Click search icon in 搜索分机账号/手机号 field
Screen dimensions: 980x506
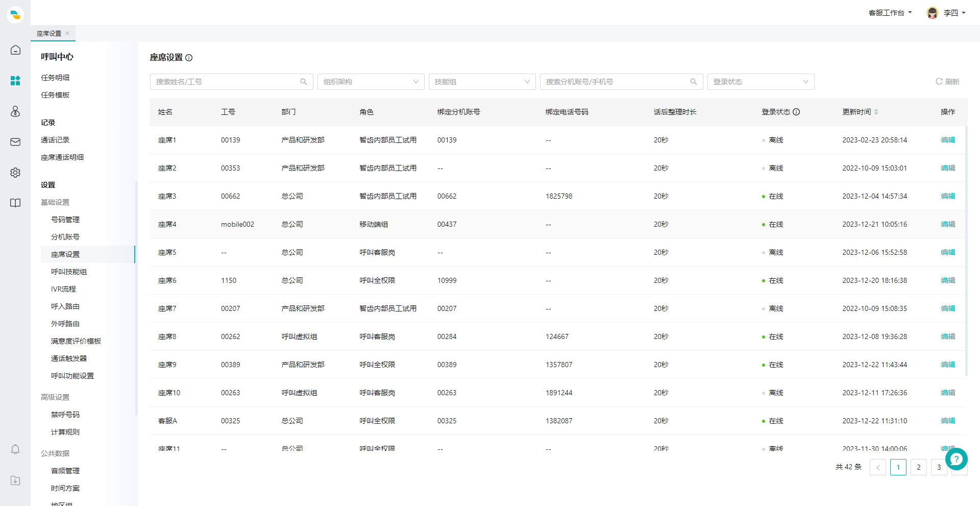coord(694,82)
